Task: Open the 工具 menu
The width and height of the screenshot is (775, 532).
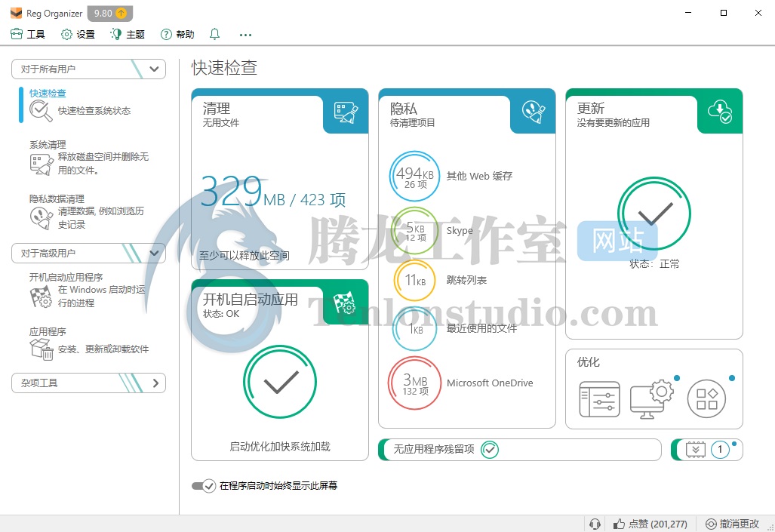Action: pyautogui.click(x=28, y=34)
